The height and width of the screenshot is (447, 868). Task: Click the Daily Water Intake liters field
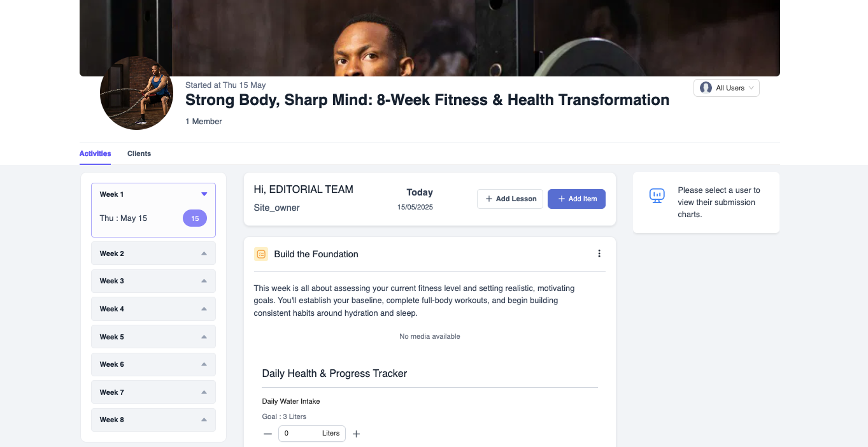pos(312,434)
